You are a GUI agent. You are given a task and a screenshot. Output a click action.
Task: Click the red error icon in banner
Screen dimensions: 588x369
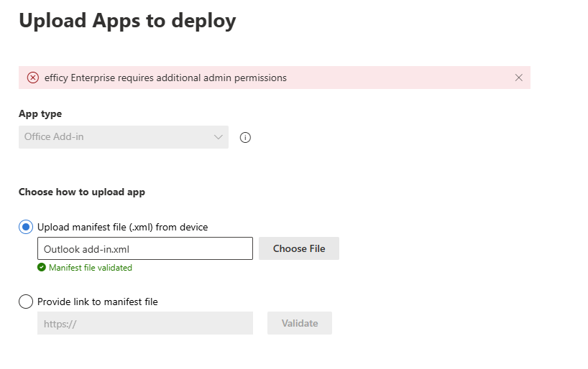pos(33,78)
